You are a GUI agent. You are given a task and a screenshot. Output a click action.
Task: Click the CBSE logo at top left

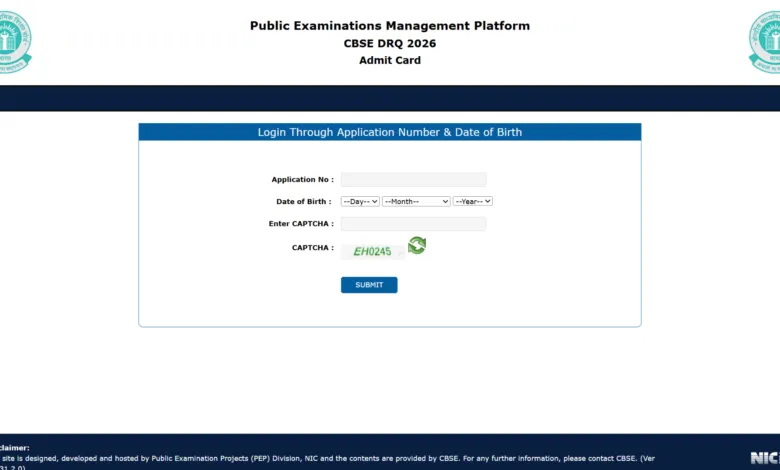point(15,42)
